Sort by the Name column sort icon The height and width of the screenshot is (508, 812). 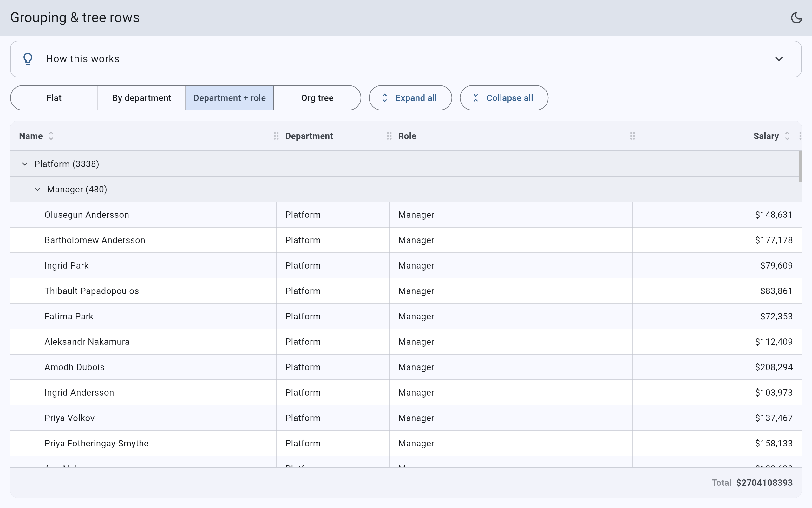[x=51, y=136]
